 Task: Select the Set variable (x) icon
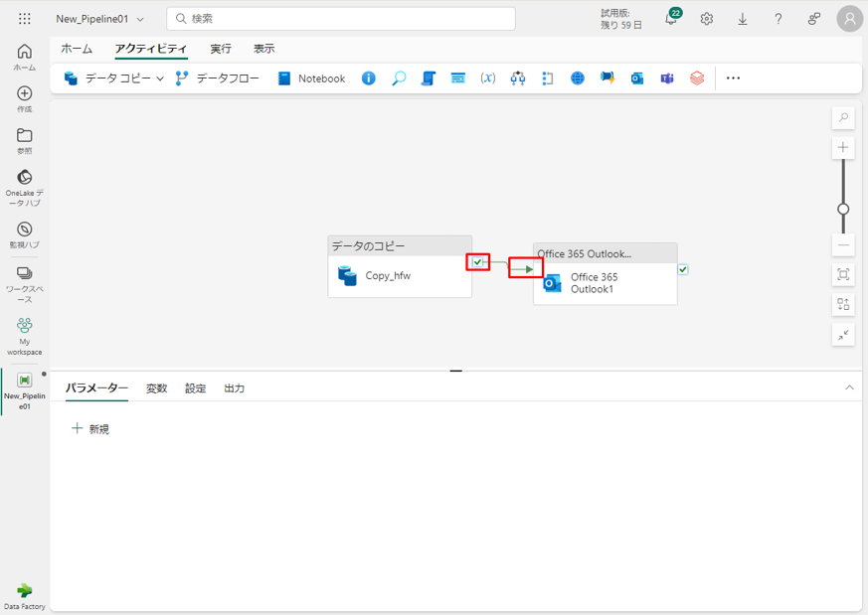click(x=487, y=78)
